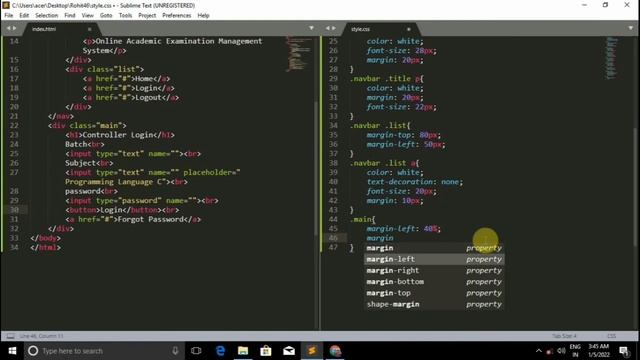Click the index.html vertical scrollbar

point(316,169)
